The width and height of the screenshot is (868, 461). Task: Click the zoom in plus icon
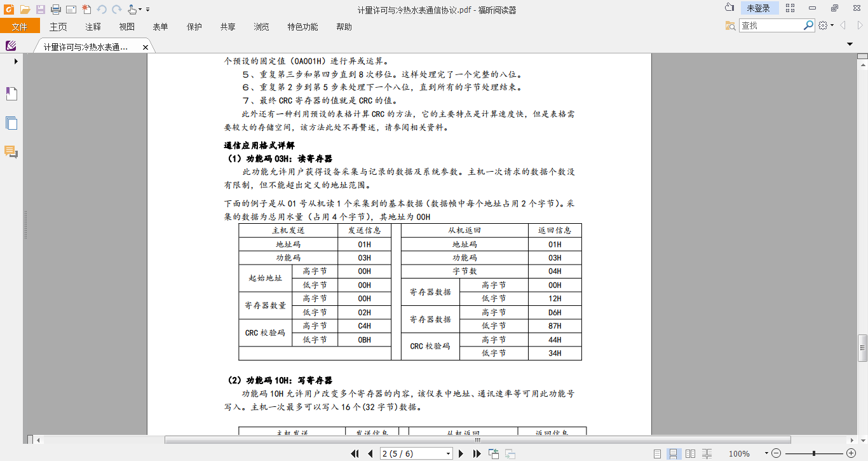(851, 453)
